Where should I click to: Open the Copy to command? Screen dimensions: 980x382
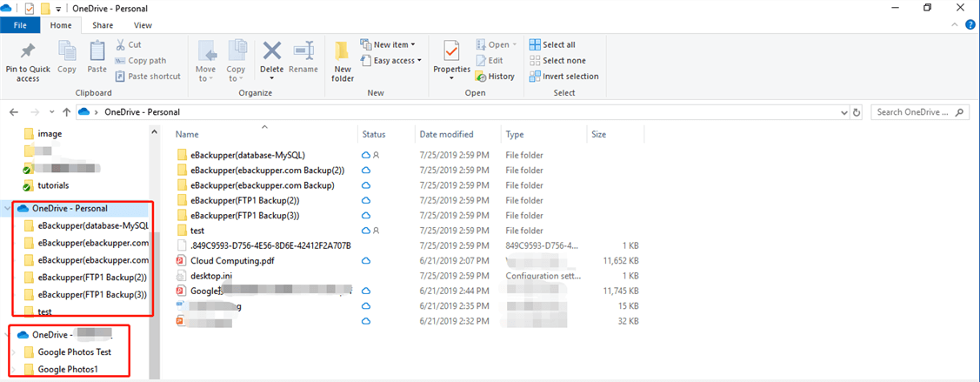click(236, 61)
